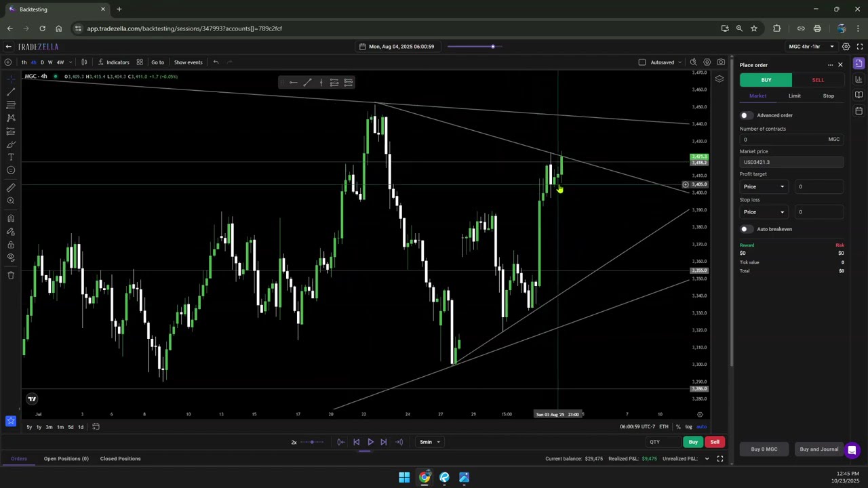Open the Closed Positions tab
The image size is (868, 488).
pyautogui.click(x=120, y=459)
